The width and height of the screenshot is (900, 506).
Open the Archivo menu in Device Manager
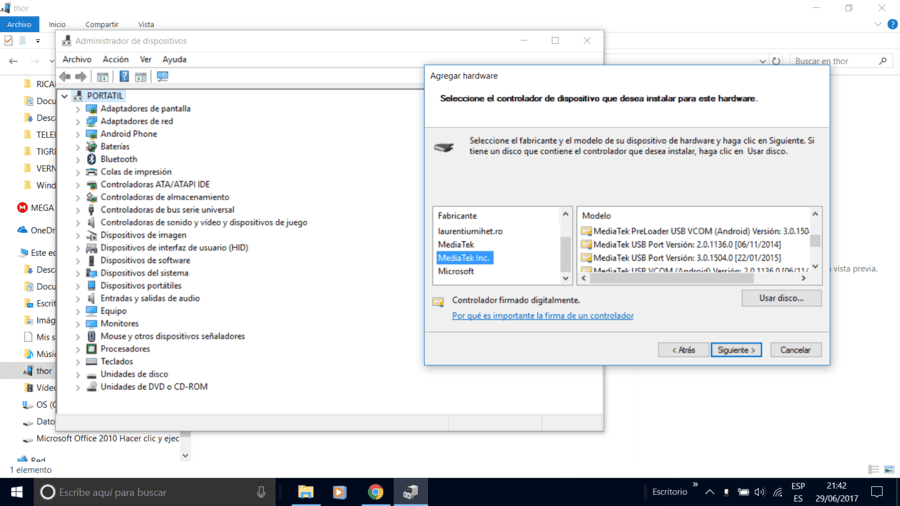pyautogui.click(x=77, y=59)
